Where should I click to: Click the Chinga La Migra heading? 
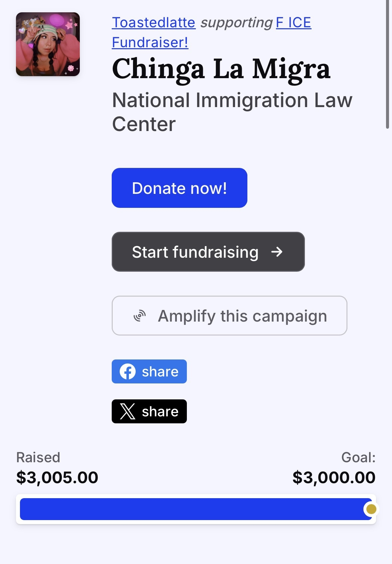pos(221,69)
